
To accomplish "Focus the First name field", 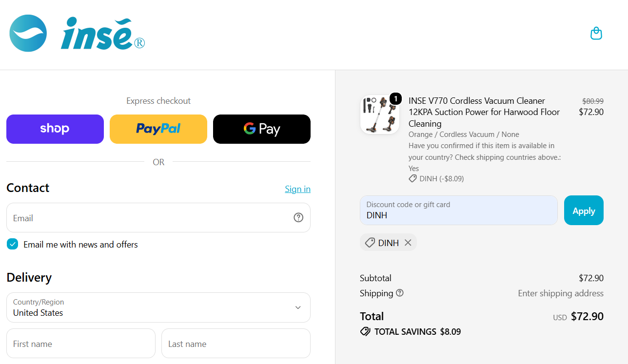I will pyautogui.click(x=81, y=344).
